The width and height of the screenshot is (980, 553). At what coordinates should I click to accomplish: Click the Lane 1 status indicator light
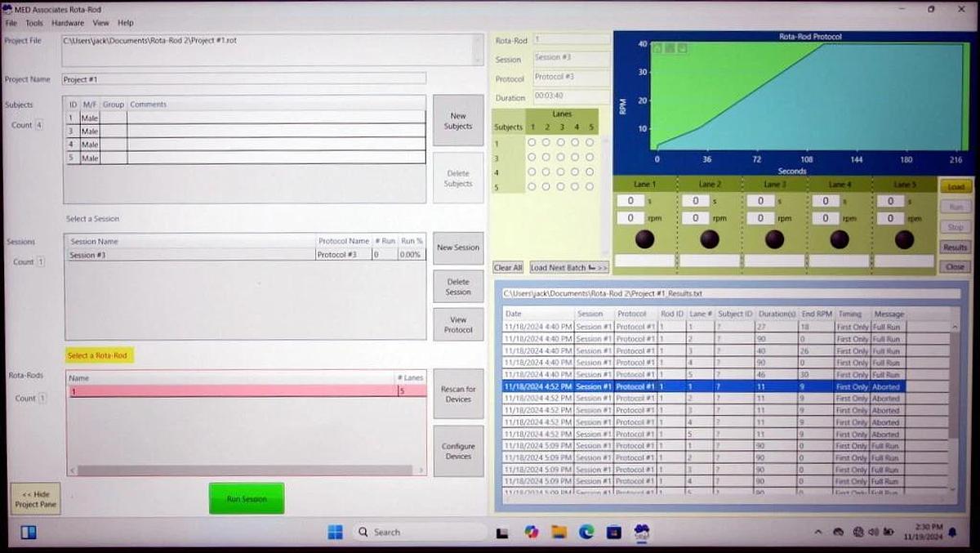click(x=644, y=239)
